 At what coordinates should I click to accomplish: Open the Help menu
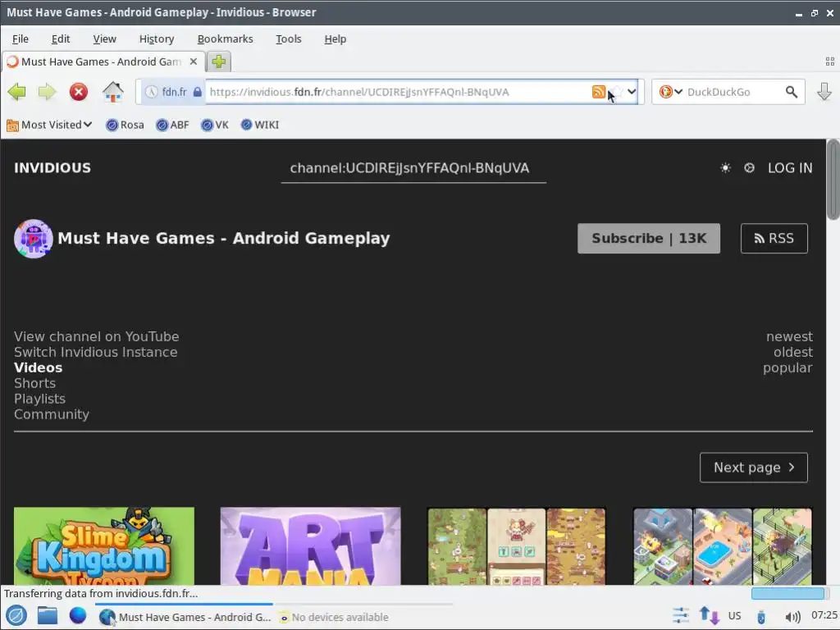[x=335, y=39]
